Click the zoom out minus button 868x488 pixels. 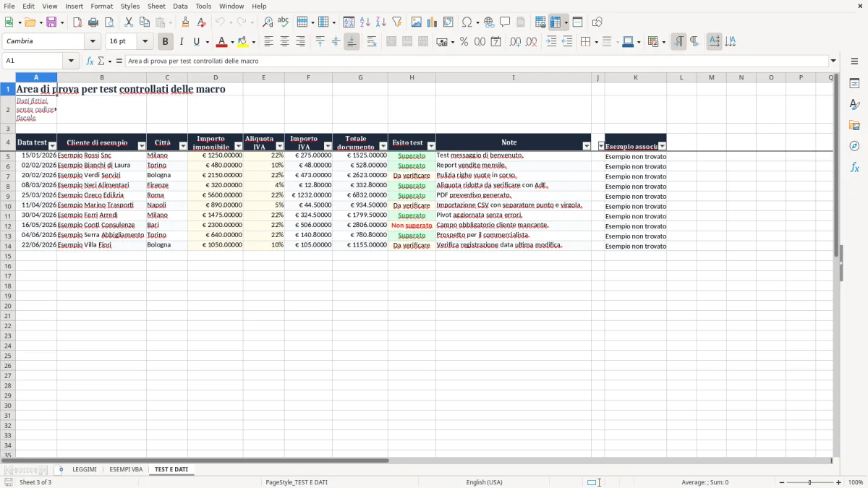[x=782, y=482]
